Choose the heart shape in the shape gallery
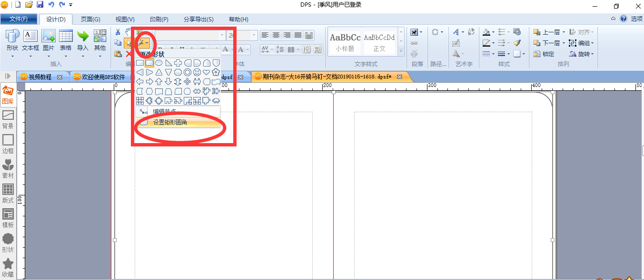Viewport: 644px width, 280px height. 206,72
